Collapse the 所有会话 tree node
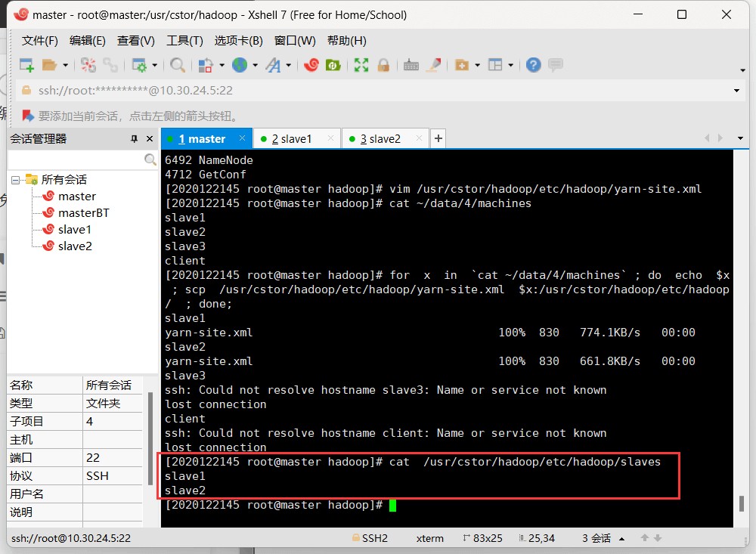Image resolution: width=756 pixels, height=554 pixels. [x=15, y=180]
